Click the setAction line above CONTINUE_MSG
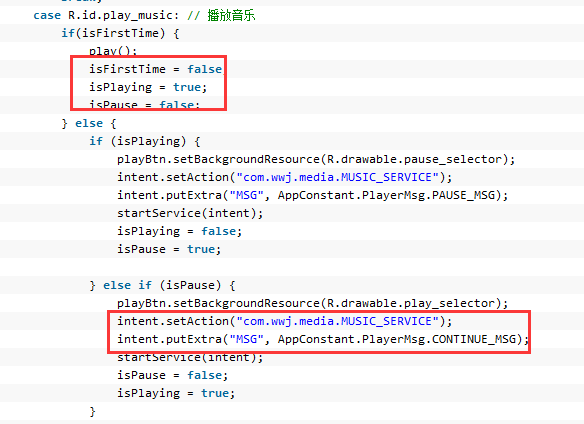584x424 pixels. point(285,321)
